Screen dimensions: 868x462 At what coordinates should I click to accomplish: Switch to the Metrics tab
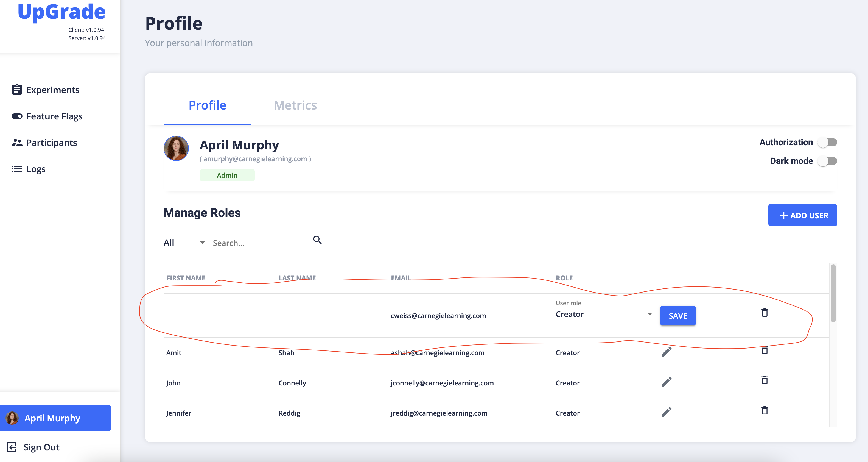tap(295, 105)
